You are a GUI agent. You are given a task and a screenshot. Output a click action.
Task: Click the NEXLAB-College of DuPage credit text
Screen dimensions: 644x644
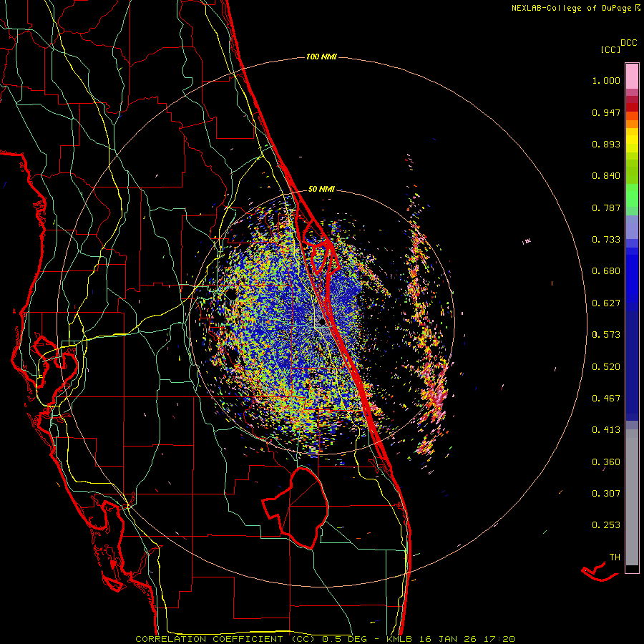pos(576,8)
